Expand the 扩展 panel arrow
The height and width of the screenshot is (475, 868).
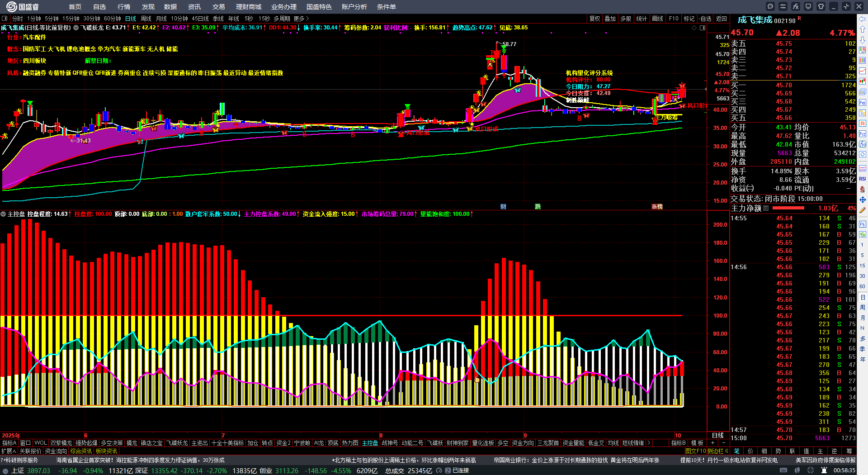pyautogui.click(x=9, y=451)
